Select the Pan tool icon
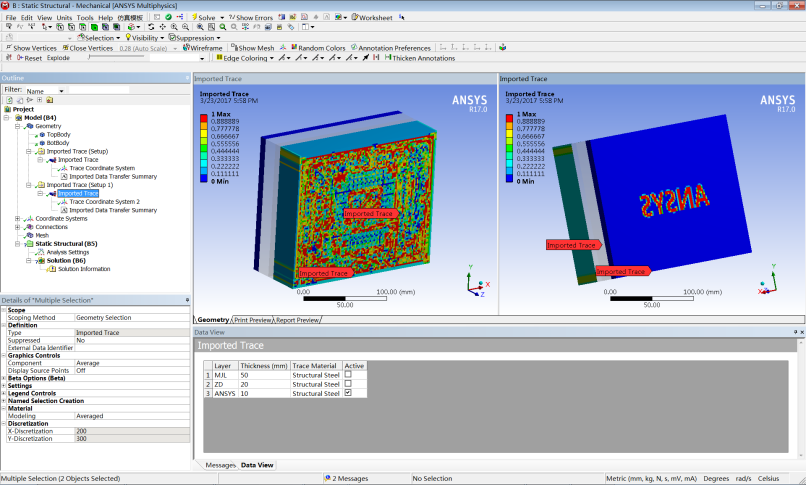Image resolution: width=806 pixels, height=485 pixels. click(x=162, y=27)
